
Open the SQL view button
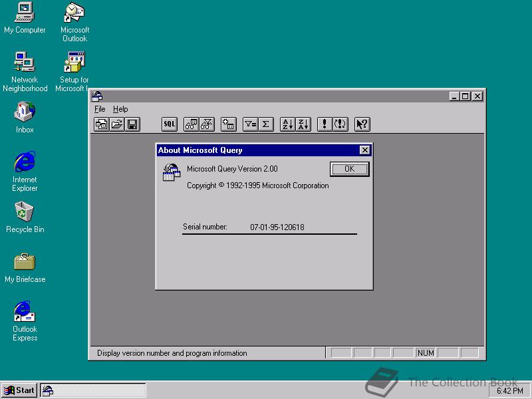click(170, 124)
